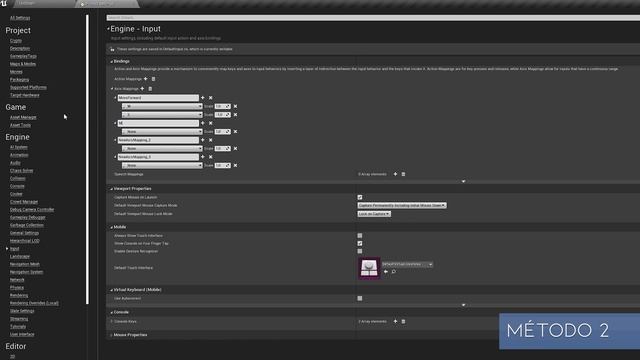The image size is (640, 360).
Task: Clear all Axis Mappings via trash icon
Action: pyautogui.click(x=150, y=89)
